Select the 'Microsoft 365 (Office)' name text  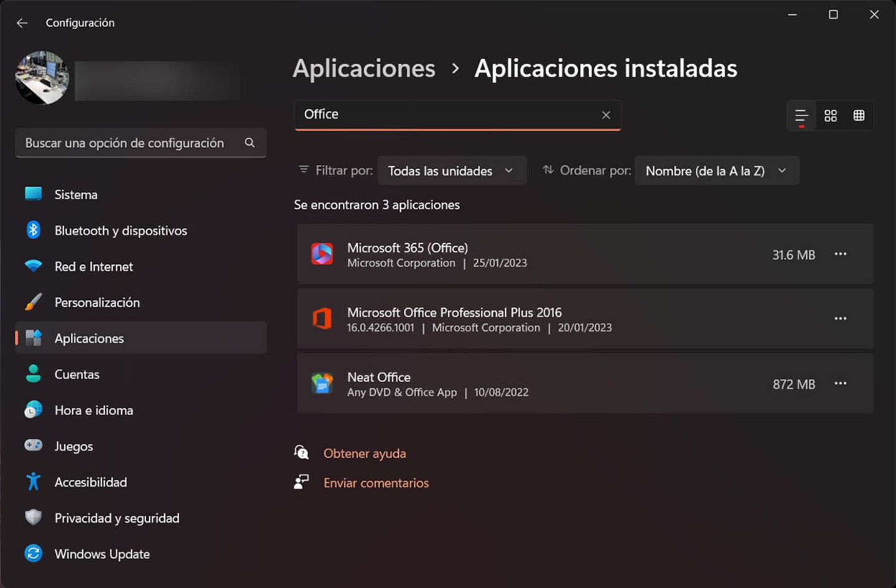(408, 248)
